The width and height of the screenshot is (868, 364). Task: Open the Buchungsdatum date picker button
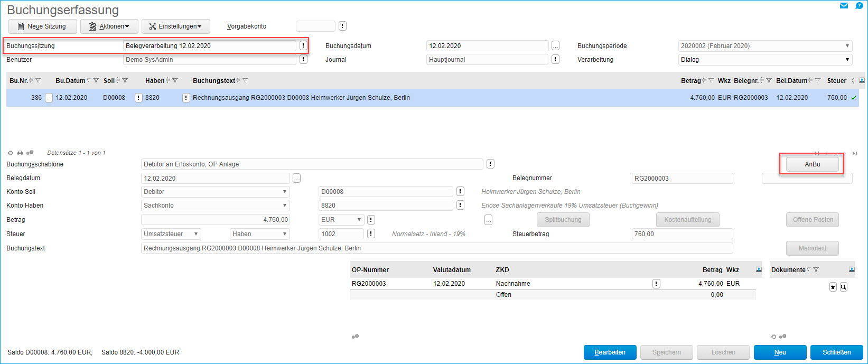555,46
